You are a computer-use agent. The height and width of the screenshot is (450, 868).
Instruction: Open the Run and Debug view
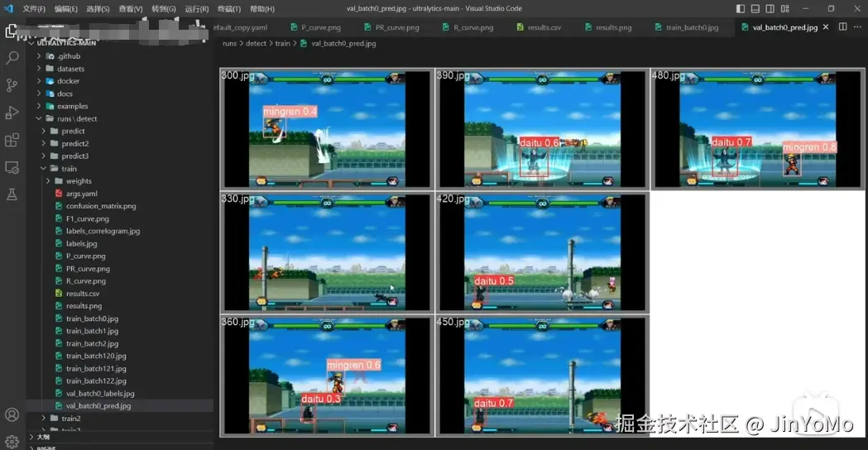tap(12, 112)
